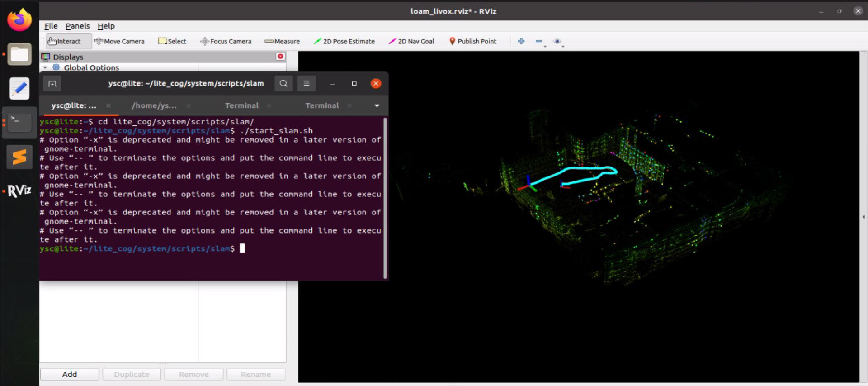Image resolution: width=868 pixels, height=386 pixels.
Task: Open the eye toolbar options icon
Action: click(557, 41)
